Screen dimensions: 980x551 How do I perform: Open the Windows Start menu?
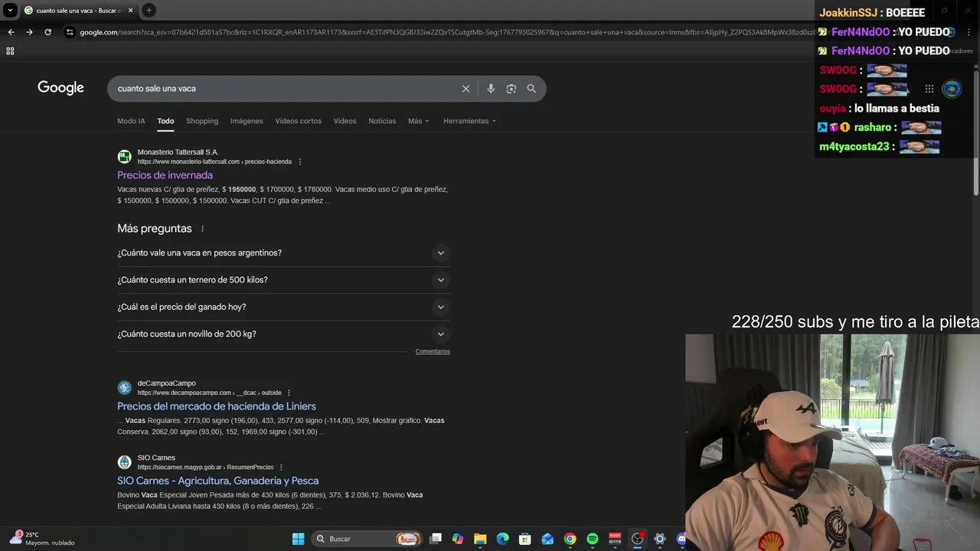point(298,539)
